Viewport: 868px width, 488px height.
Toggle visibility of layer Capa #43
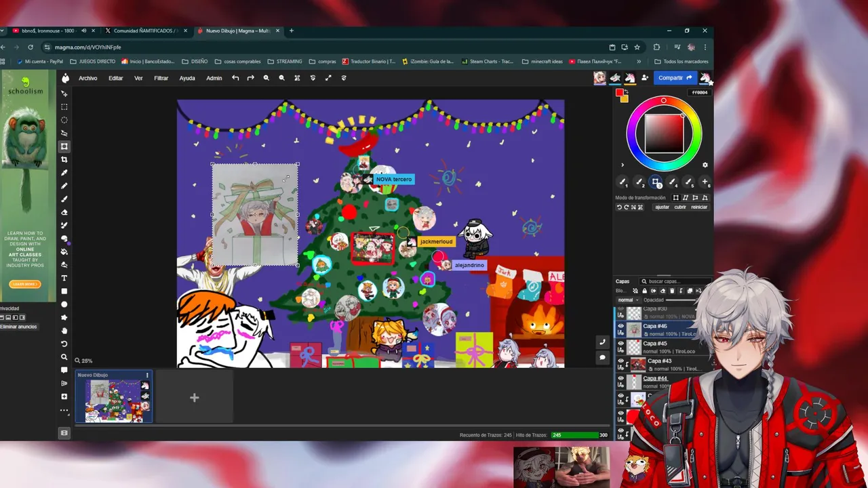pos(620,361)
